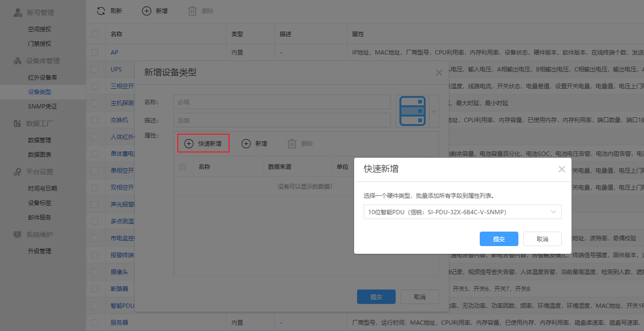Open 升级管理 menu item
Screen dimensions: 644x331
(x=40, y=251)
